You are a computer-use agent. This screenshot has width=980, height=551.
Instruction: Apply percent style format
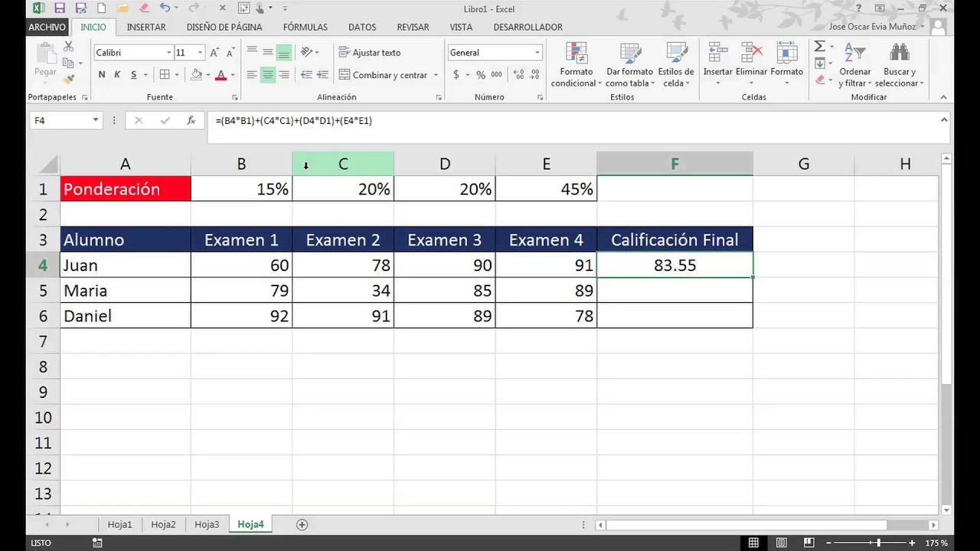[x=481, y=75]
